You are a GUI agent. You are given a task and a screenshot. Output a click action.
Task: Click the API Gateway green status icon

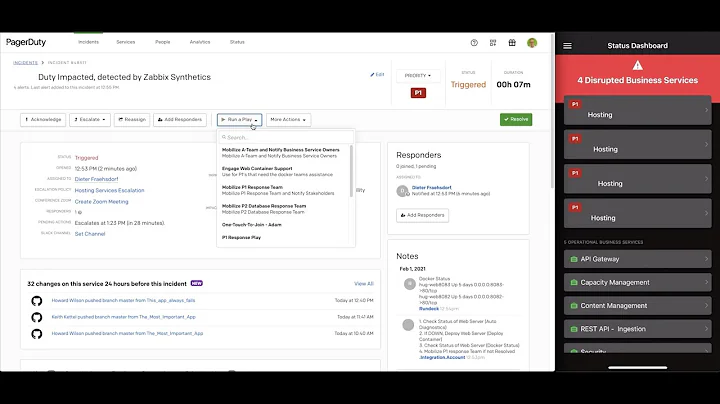(574, 259)
